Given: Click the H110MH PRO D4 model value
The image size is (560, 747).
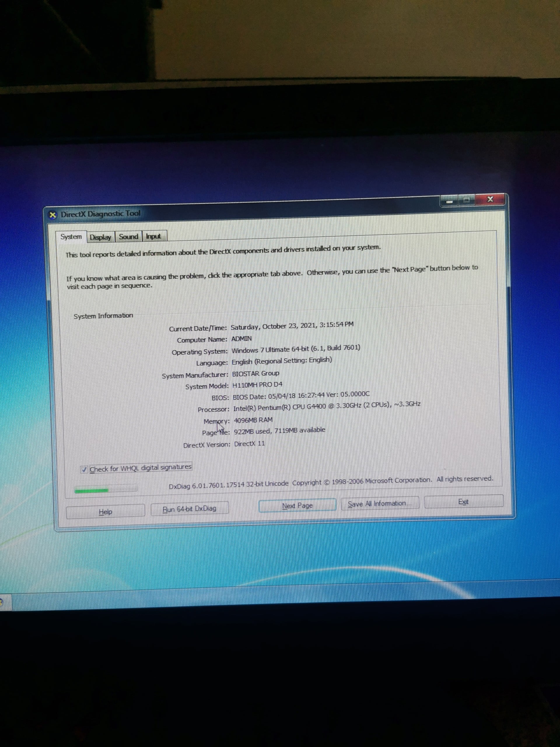Looking at the screenshot, I should (258, 385).
